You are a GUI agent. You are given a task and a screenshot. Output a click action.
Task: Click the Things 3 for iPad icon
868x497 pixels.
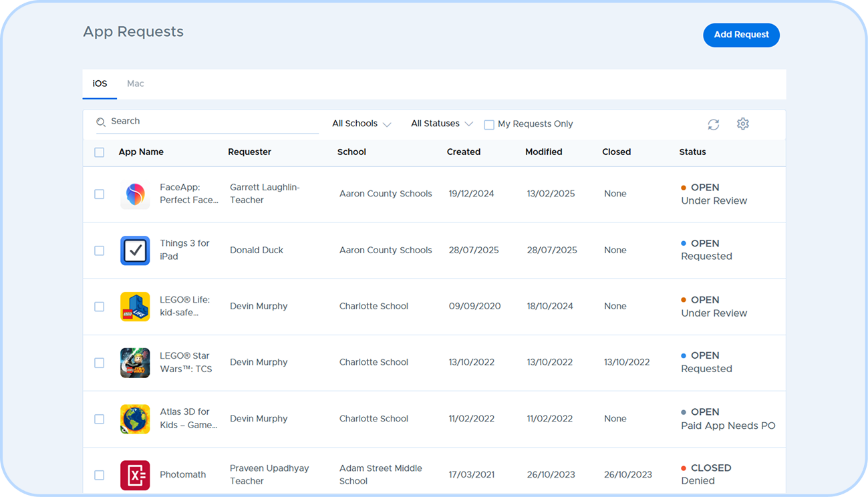click(x=135, y=251)
